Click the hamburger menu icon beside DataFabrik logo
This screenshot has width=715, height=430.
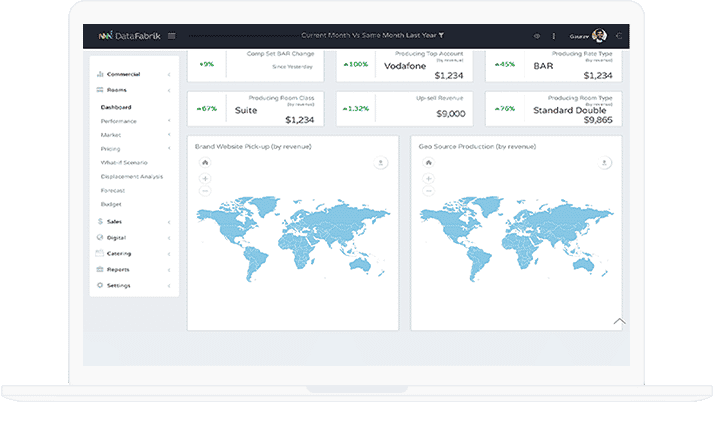172,36
